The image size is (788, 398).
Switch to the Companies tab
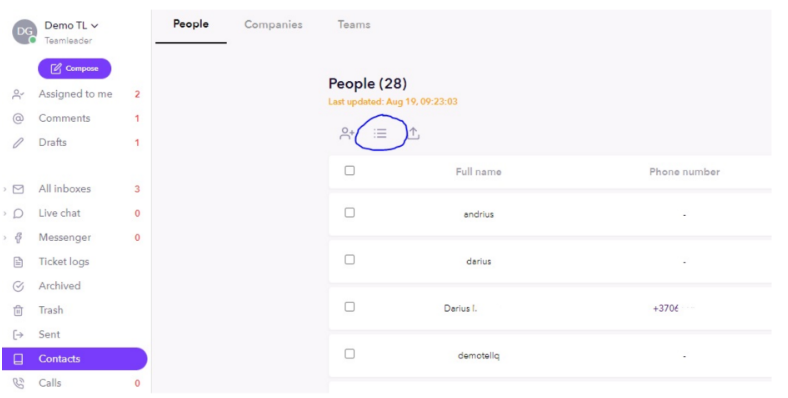273,24
